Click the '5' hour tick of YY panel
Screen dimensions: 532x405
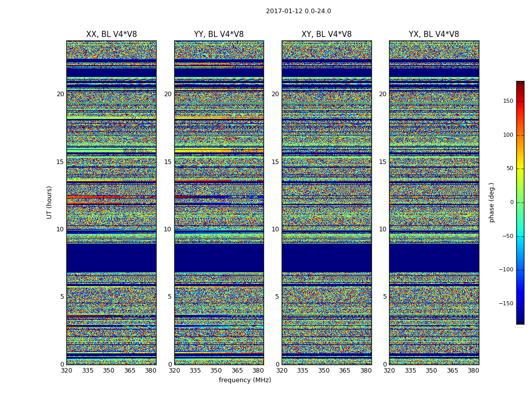pos(170,297)
